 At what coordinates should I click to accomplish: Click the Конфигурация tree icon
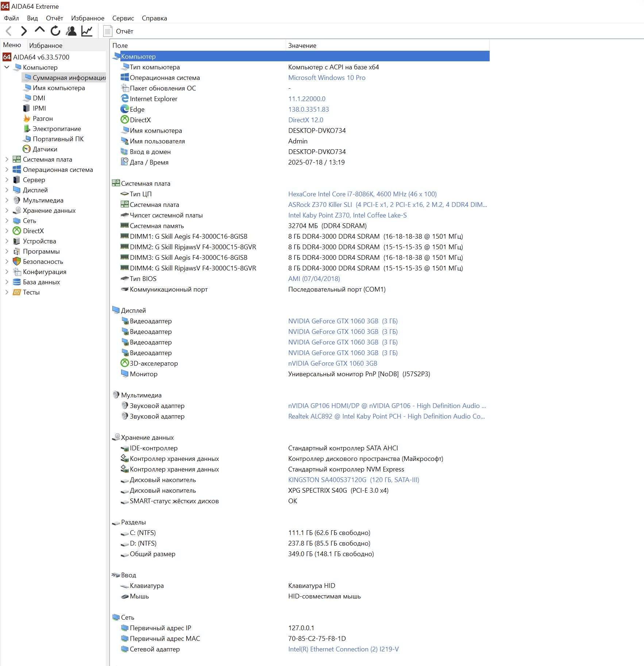[x=17, y=272]
